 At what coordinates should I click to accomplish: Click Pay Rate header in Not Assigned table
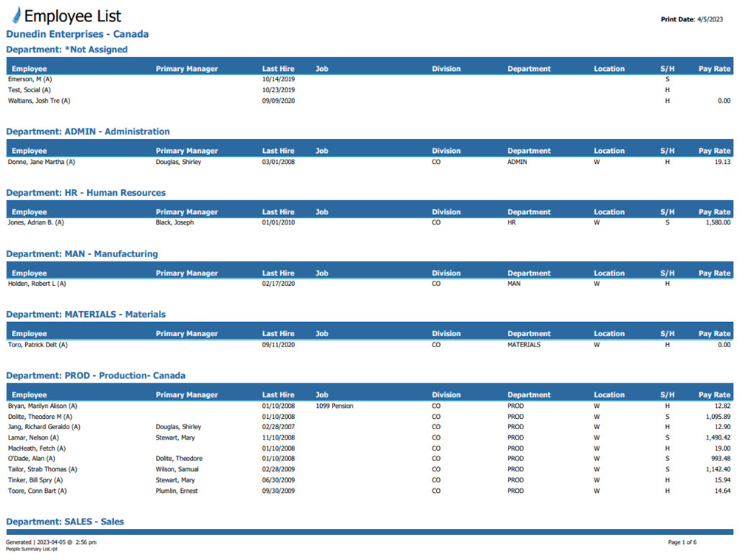tap(714, 69)
